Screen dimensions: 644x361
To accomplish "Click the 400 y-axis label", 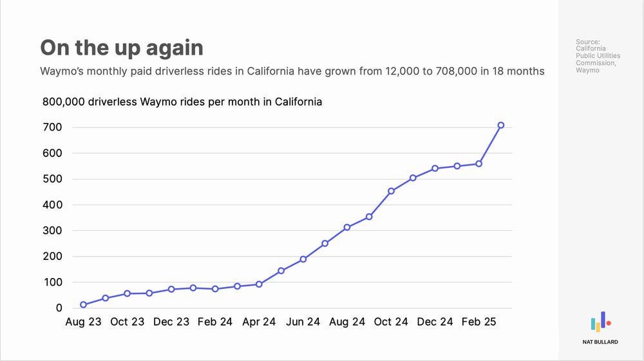I will point(52,205).
